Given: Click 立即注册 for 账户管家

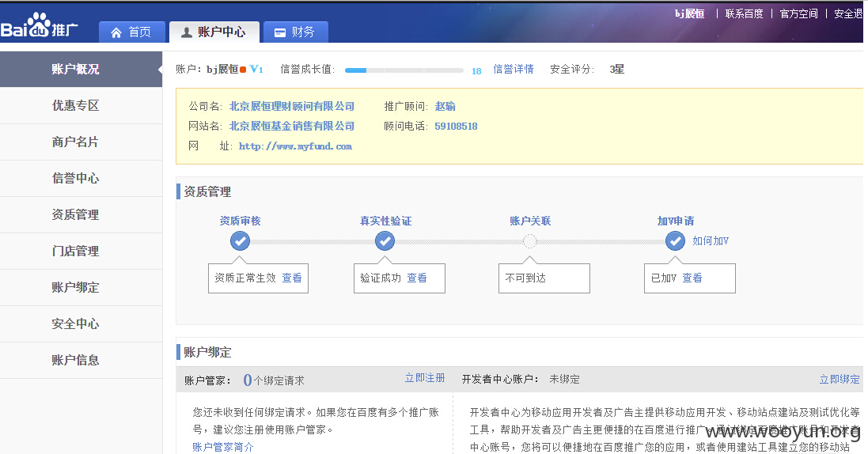Looking at the screenshot, I should click(425, 378).
